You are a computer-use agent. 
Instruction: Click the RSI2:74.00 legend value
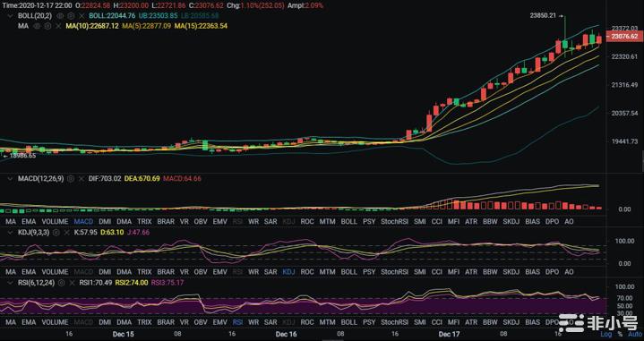(x=132, y=283)
